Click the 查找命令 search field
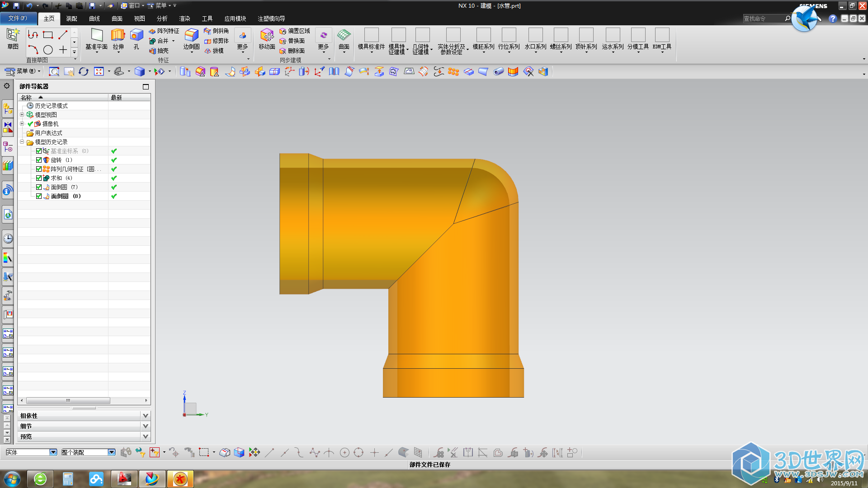This screenshot has width=868, height=488. [763, 18]
